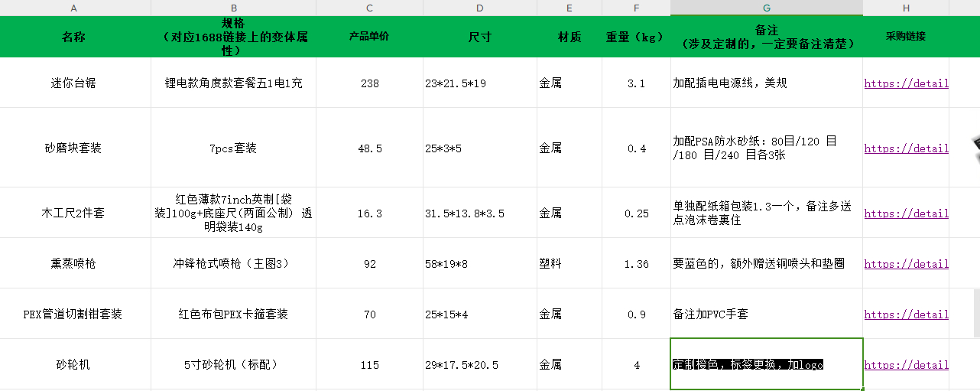Open the purchase link for 木工尺2件套

pos(906,213)
